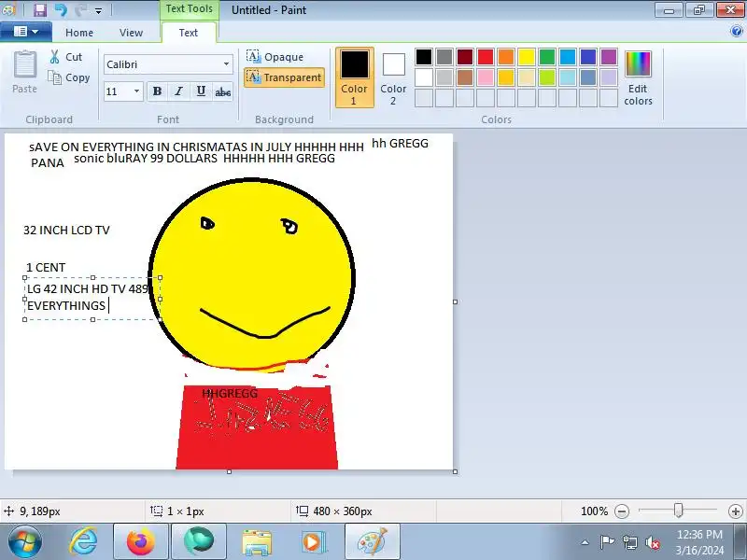747x560 pixels.
Task: Pick the turquoise color swatch
Action: 568,57
